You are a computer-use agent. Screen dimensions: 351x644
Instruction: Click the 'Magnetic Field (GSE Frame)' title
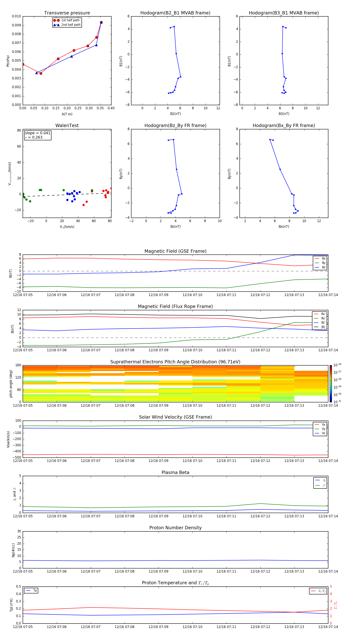click(175, 251)
